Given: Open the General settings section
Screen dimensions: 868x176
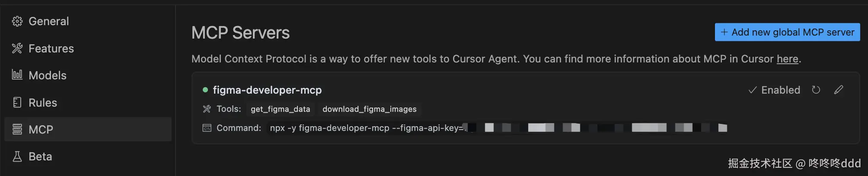Looking at the screenshot, I should tap(48, 21).
